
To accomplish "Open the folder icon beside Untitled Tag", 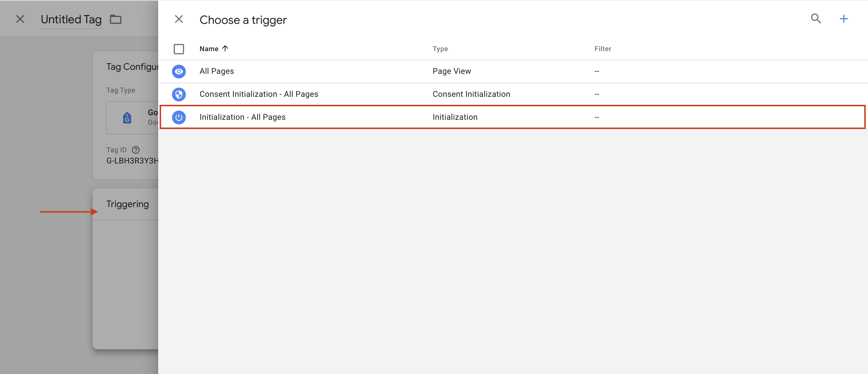I will tap(116, 20).
